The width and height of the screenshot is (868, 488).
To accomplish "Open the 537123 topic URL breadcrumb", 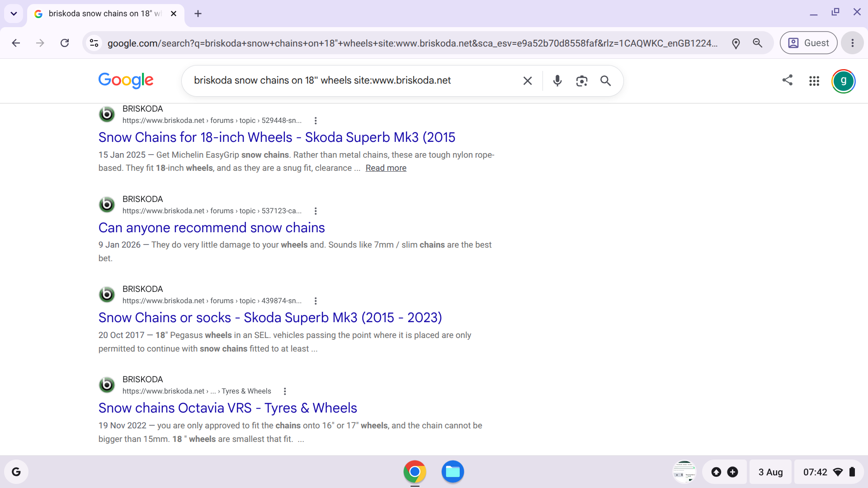I will 212,211.
